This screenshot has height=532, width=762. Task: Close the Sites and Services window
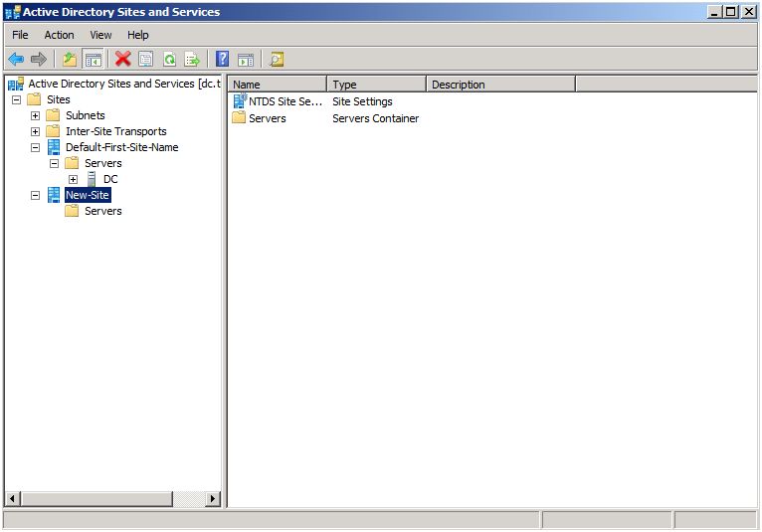point(749,12)
